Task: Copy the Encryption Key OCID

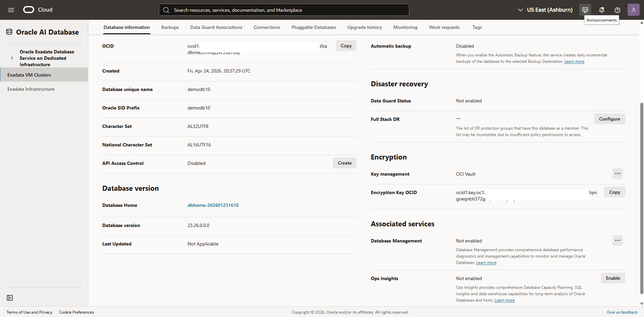Action: pyautogui.click(x=614, y=192)
